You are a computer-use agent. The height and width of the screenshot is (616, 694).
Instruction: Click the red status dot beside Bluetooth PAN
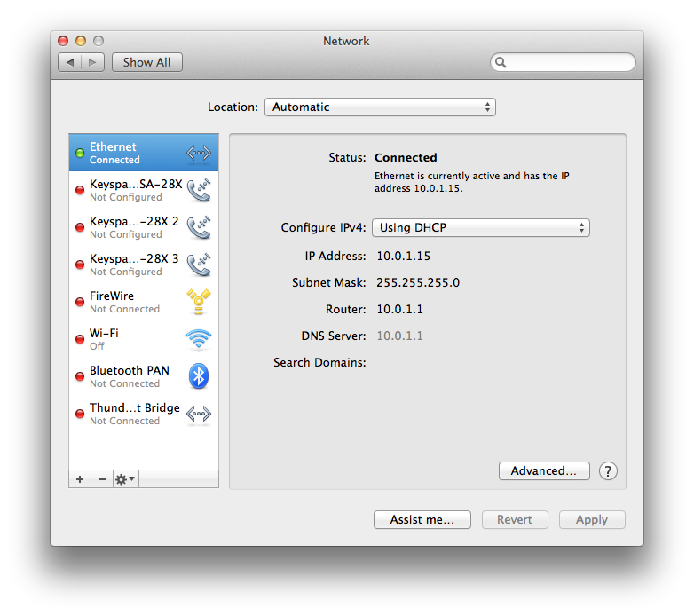80,376
